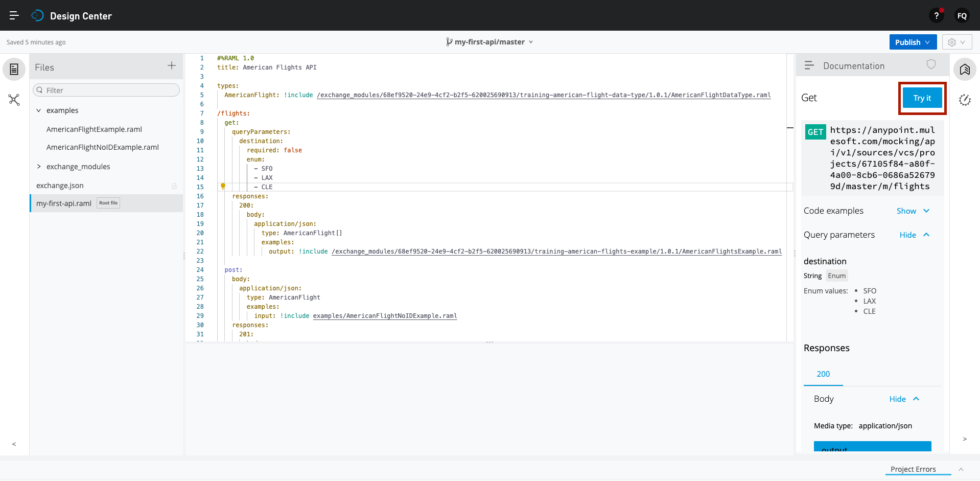980x481 pixels.
Task: Click the SFO enum value
Action: pos(870,291)
